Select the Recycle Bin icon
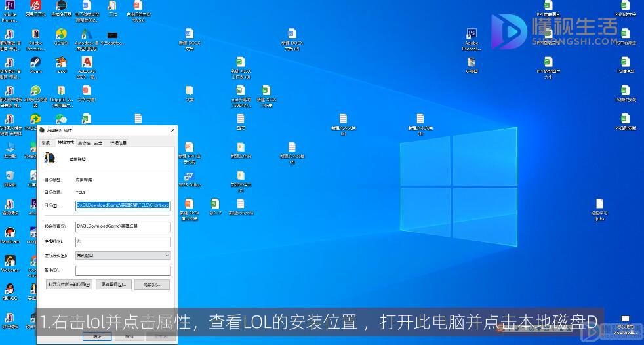 (10, 178)
